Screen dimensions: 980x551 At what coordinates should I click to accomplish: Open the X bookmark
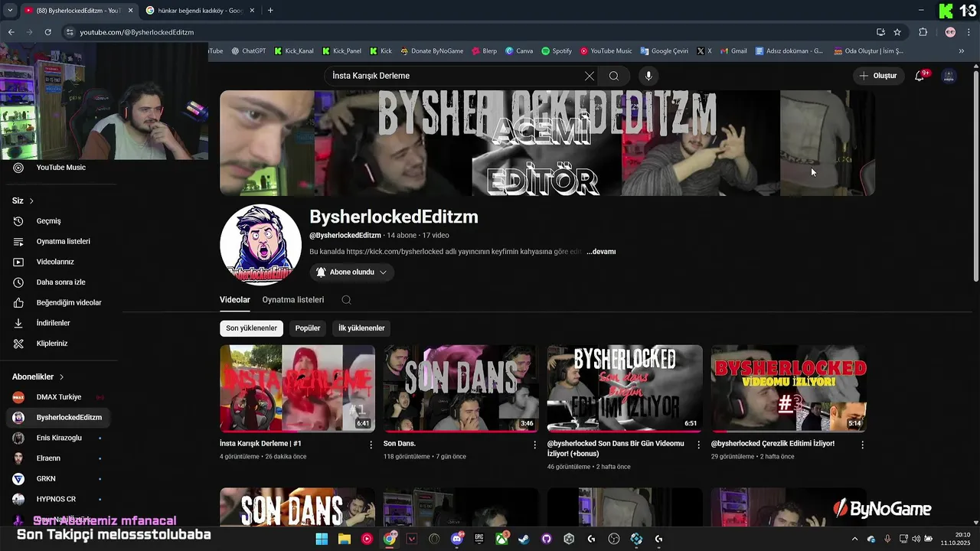704,51
